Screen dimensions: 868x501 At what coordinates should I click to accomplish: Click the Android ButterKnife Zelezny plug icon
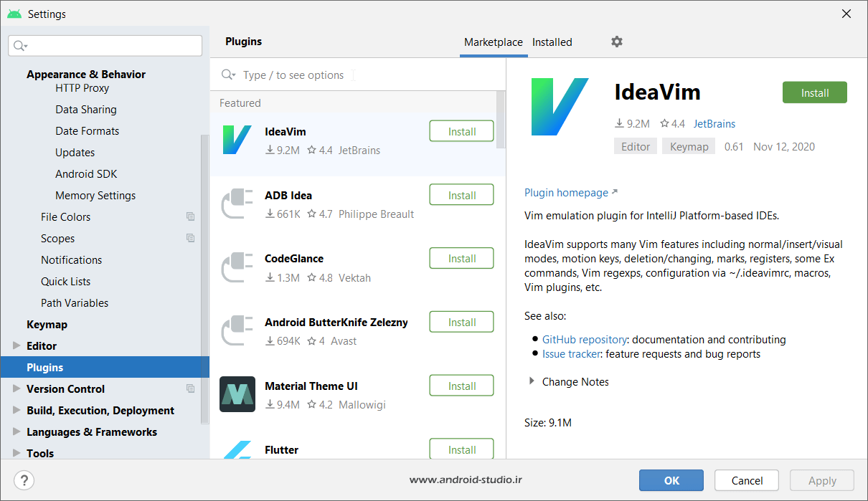237,330
